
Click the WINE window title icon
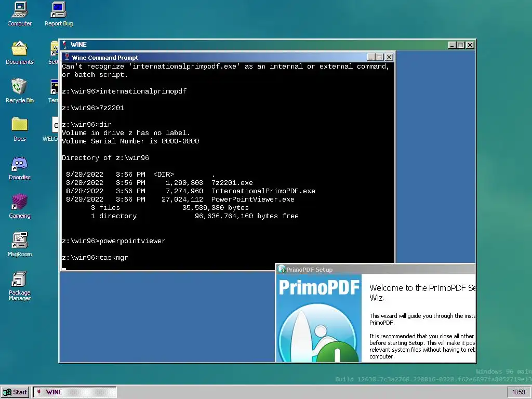click(x=65, y=45)
